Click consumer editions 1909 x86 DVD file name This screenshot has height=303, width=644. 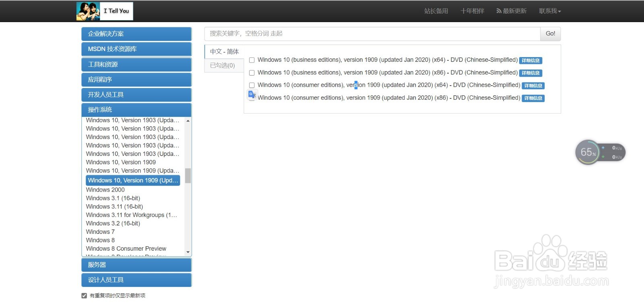coord(389,98)
